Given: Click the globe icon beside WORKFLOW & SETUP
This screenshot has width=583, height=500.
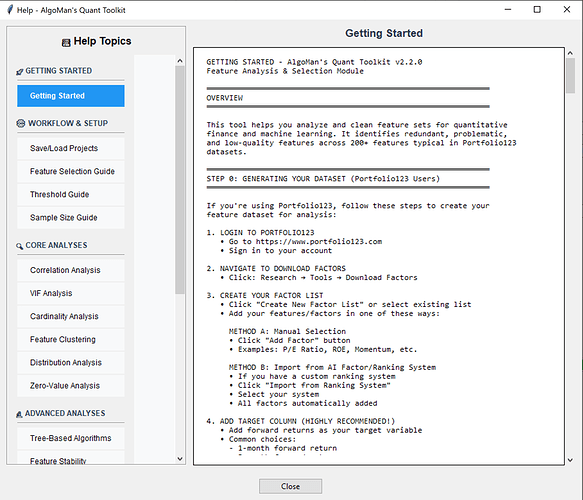Looking at the screenshot, I should tap(21, 123).
